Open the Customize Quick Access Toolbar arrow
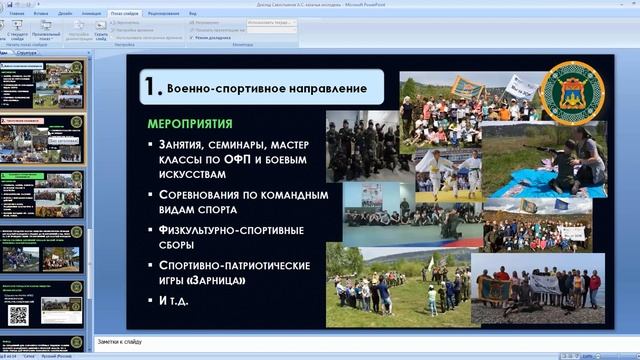640x360 pixels. coord(38,4)
